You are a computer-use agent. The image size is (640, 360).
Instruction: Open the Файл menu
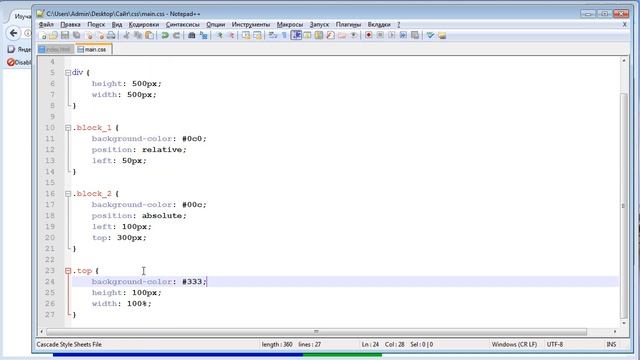coord(46,24)
